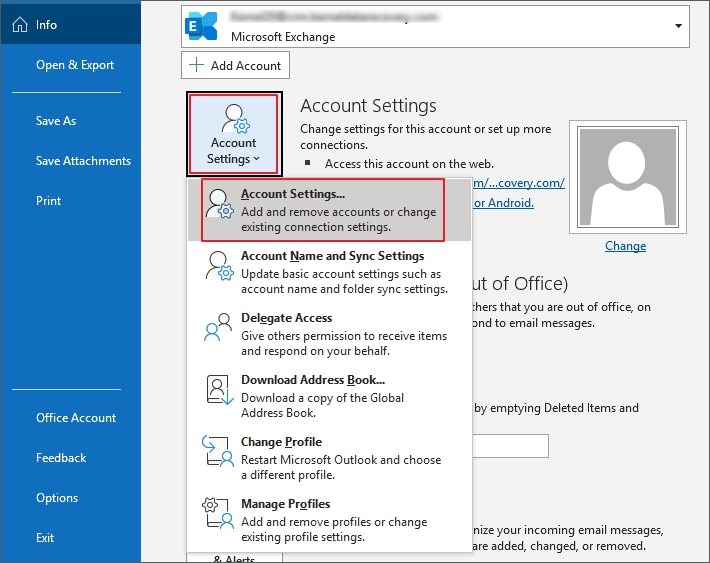Click Save As in the sidebar
This screenshot has height=563, width=710.
click(x=56, y=121)
